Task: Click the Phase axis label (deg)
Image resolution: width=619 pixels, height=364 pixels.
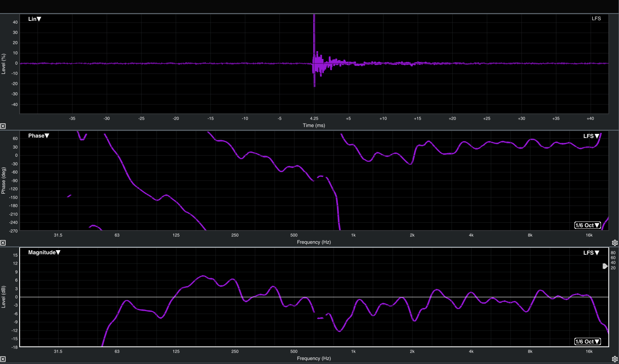Action: 4,181
